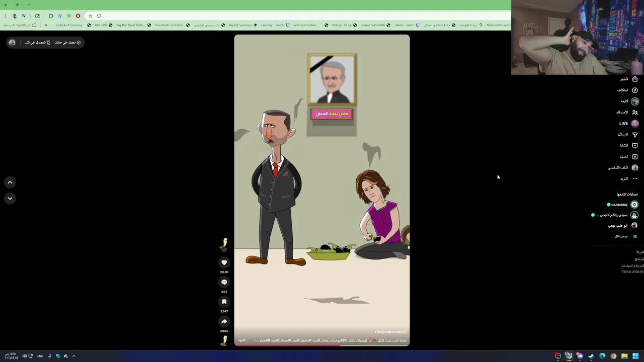This screenshot has height=362, width=644.
Task: Open the spinning sound disc under share count
Action: coord(224,341)
